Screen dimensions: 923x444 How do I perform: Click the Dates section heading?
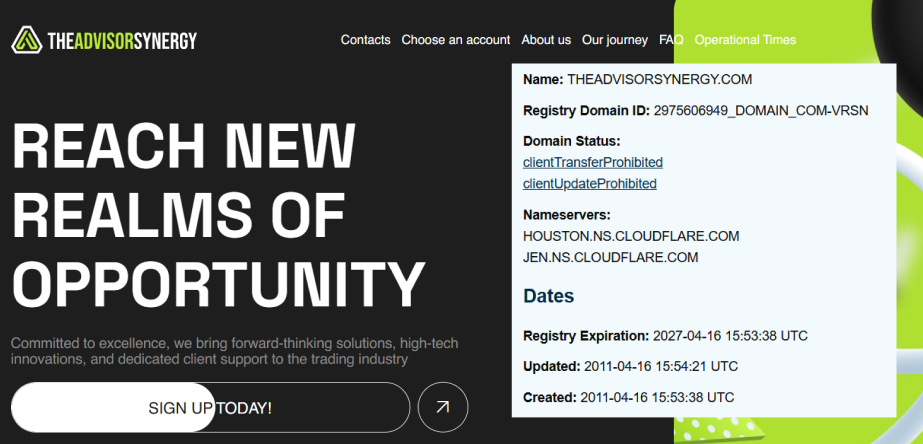(x=549, y=296)
